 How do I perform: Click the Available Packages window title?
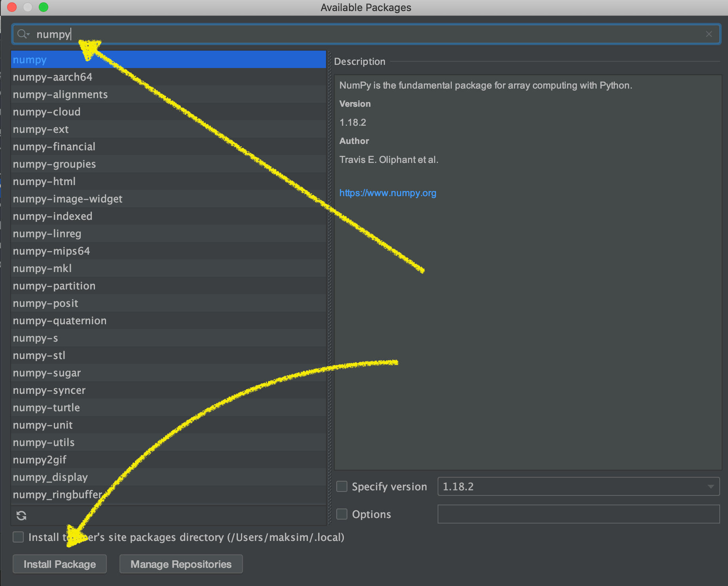pyautogui.click(x=366, y=8)
